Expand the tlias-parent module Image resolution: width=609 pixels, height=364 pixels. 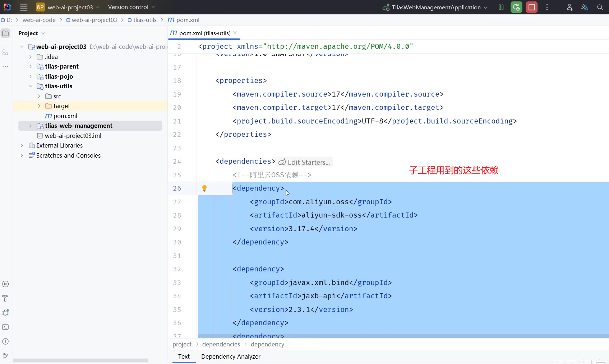coord(31,66)
